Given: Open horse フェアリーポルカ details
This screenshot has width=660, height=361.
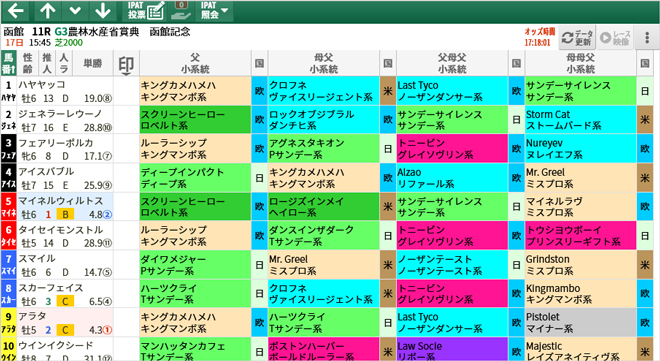Looking at the screenshot, I should pyautogui.click(x=65, y=149).
